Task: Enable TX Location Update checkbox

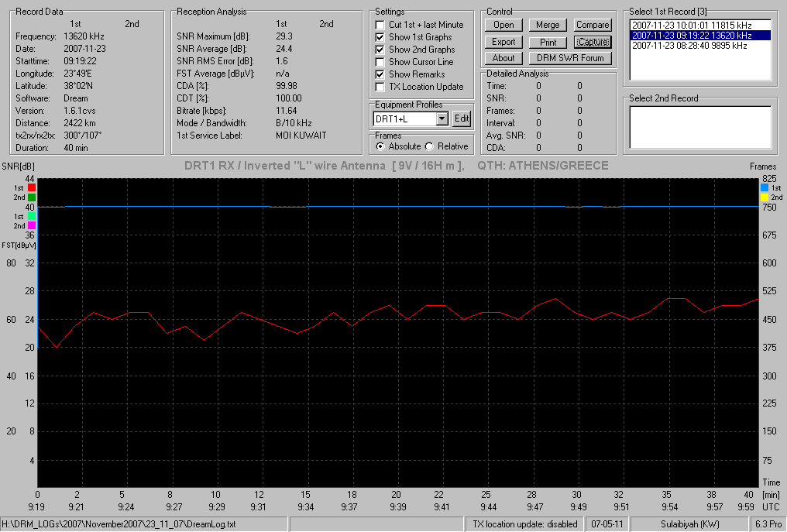Action: (380, 87)
